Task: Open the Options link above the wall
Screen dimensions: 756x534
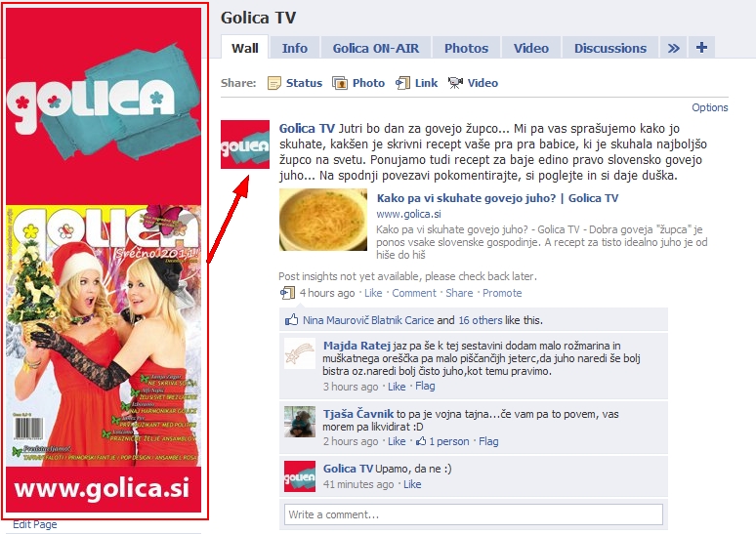Action: 710,107
